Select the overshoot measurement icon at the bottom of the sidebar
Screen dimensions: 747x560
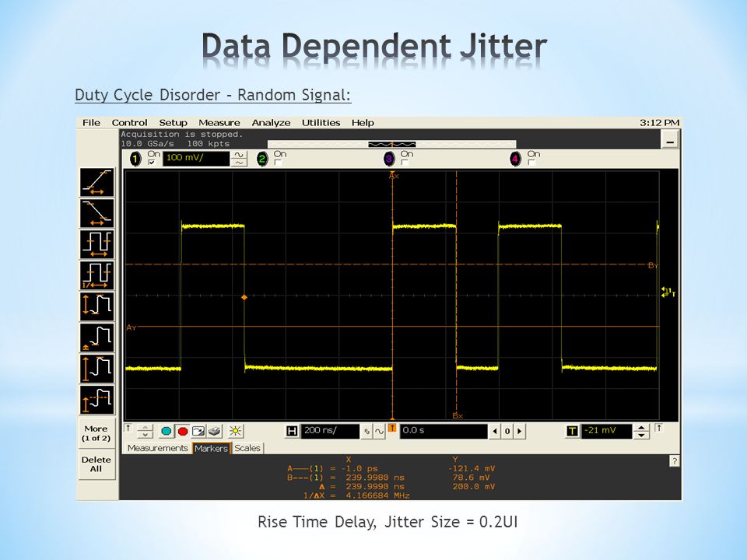(96, 400)
